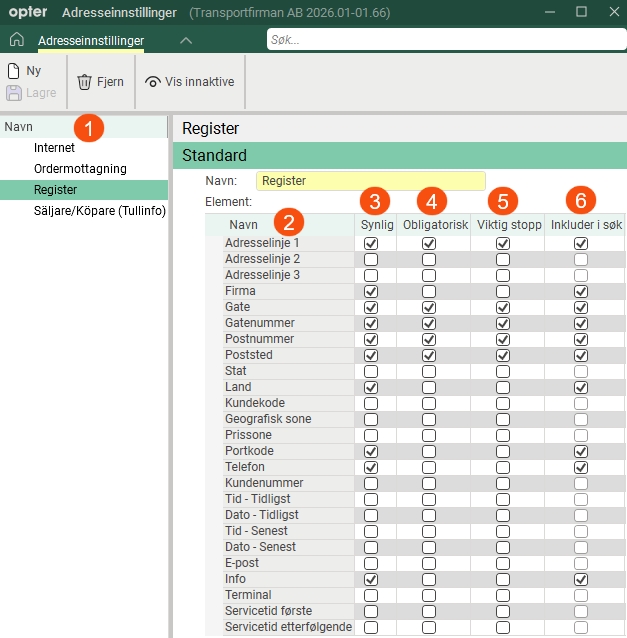Tick Synlig checkbox for E-post
Image resolution: width=627 pixels, height=638 pixels.
(371, 564)
